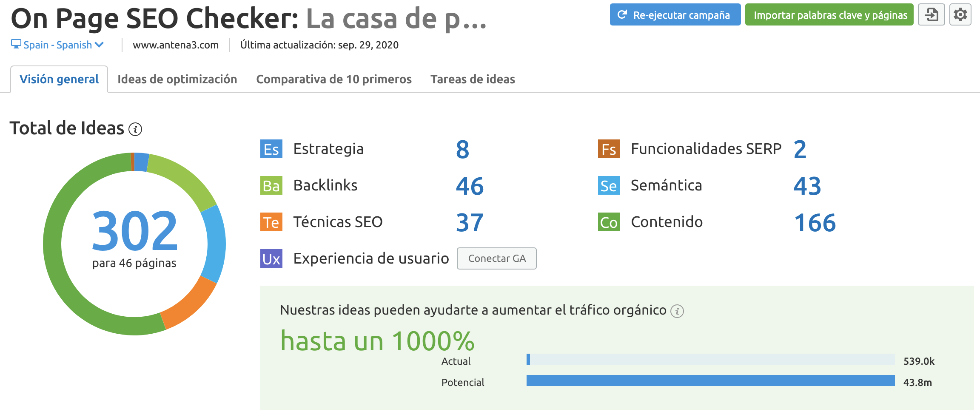Expand the Spain - Spanish location dropdown
This screenshot has height=420, width=980.
coord(57,45)
